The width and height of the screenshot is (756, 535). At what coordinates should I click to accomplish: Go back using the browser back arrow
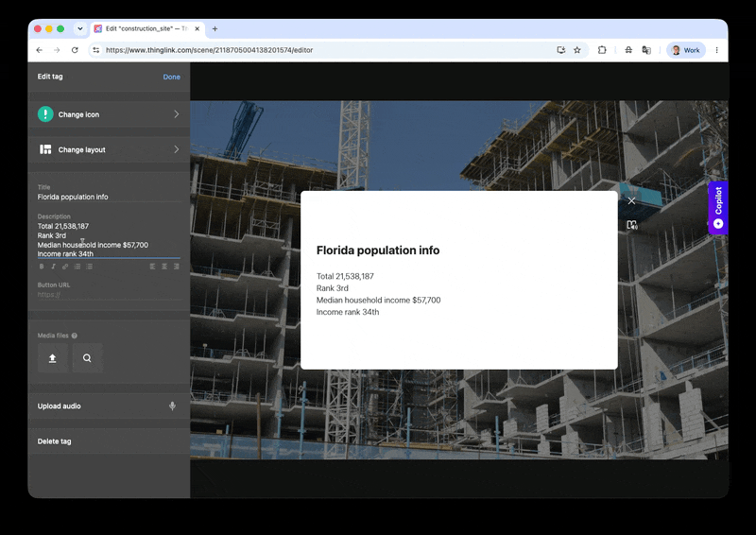40,50
